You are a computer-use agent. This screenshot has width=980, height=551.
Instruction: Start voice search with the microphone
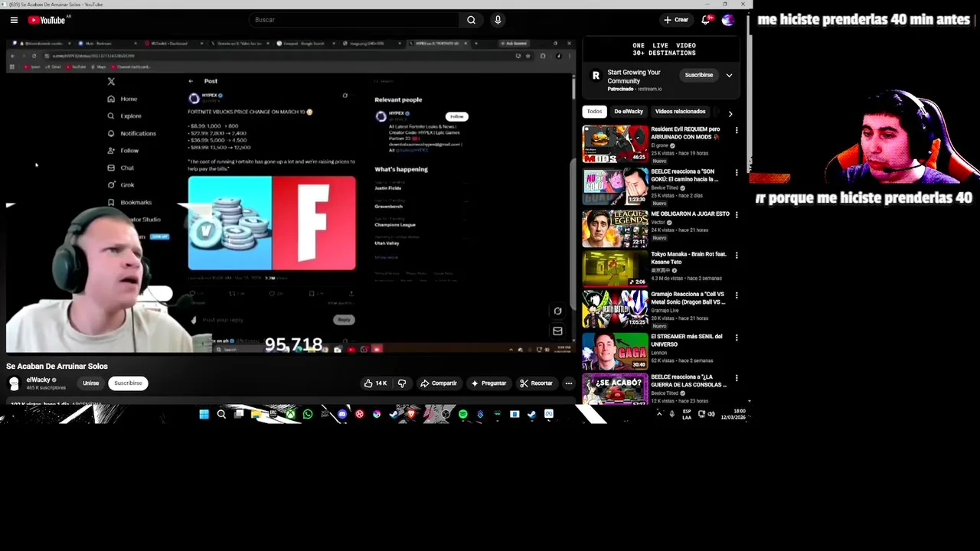pyautogui.click(x=498, y=20)
